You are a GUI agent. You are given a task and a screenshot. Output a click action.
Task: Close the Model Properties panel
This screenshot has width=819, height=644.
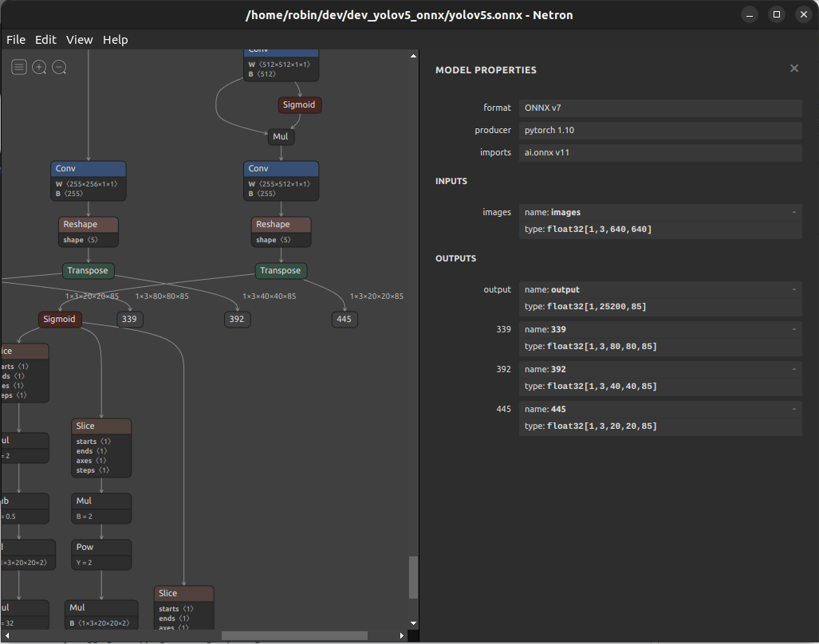tap(794, 69)
